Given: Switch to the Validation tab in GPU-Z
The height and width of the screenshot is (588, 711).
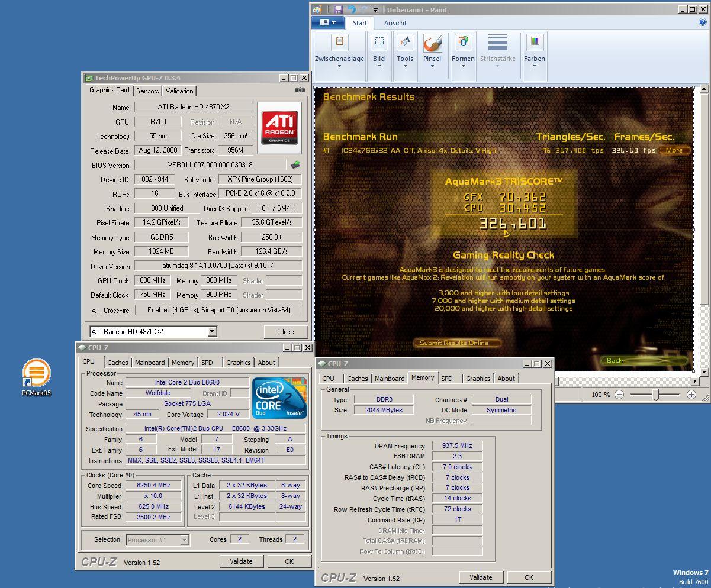Looking at the screenshot, I should pos(179,91).
